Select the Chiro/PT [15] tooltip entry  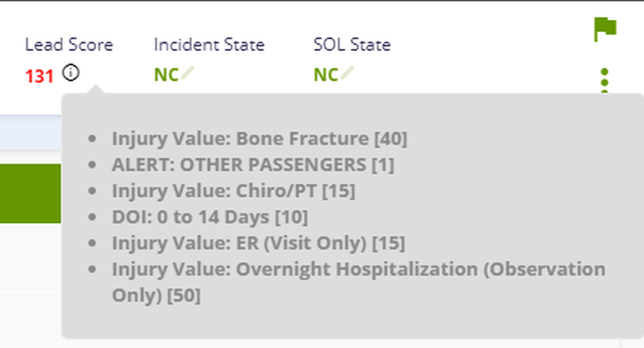point(234,191)
